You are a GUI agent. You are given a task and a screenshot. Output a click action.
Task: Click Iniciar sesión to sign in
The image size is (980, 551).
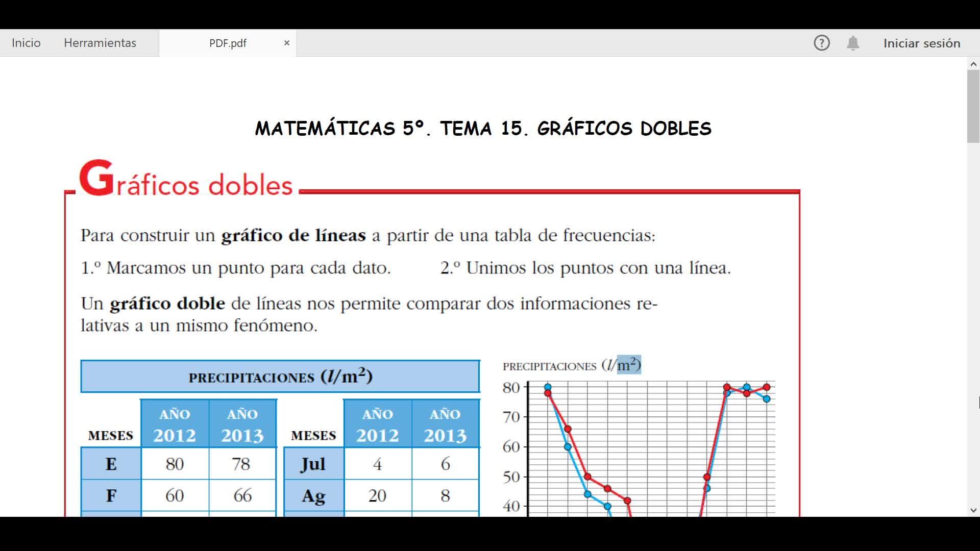922,43
